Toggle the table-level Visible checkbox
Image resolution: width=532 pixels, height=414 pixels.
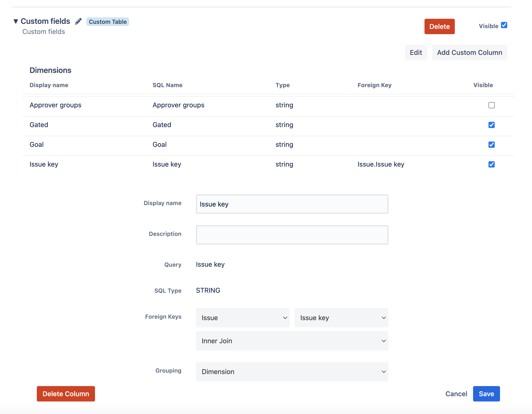[504, 25]
